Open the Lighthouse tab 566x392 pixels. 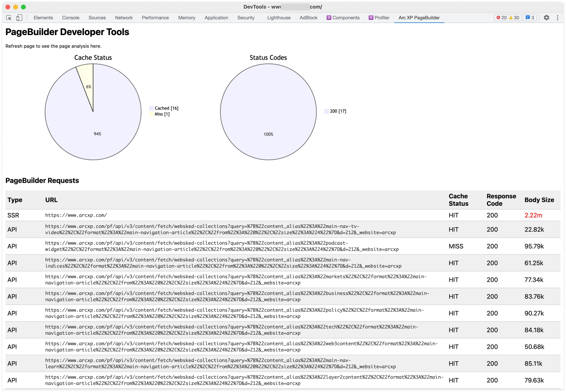point(279,18)
